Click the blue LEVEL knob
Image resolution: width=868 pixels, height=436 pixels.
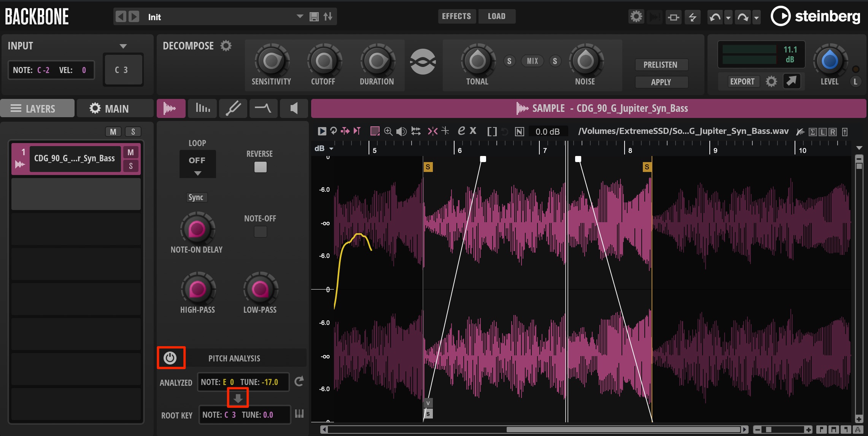coord(830,61)
